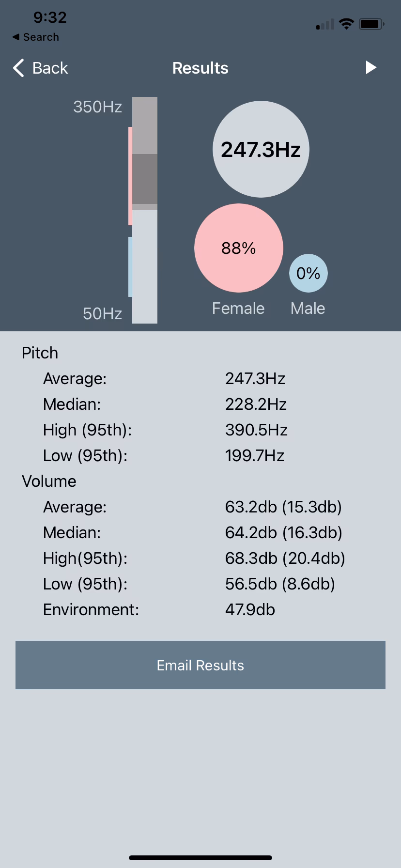The image size is (401, 868).
Task: Tap the 350Hz top scale label
Action: (97, 107)
